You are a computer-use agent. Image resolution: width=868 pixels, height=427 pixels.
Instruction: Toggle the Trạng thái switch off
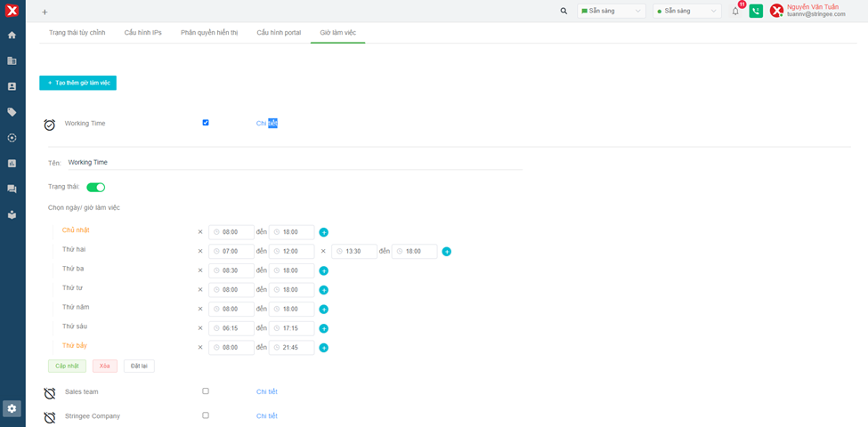(95, 188)
